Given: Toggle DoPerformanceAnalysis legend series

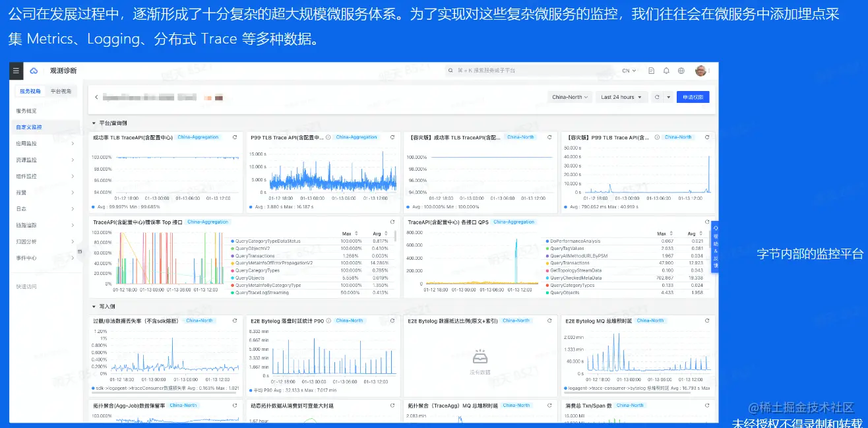Looking at the screenshot, I should click(573, 241).
